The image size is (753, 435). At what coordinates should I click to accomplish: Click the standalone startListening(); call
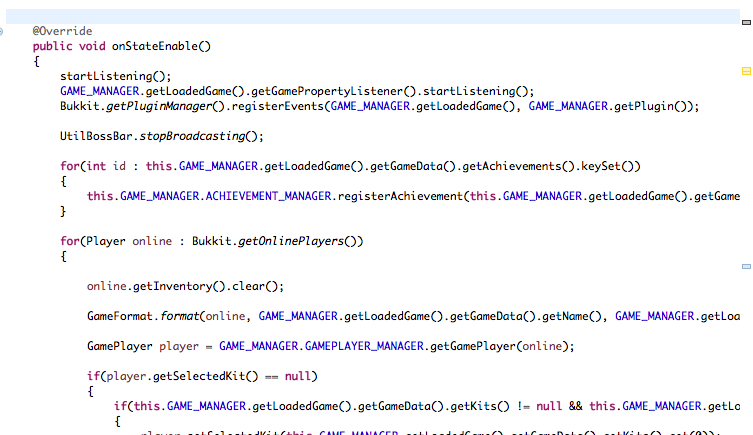coord(115,76)
